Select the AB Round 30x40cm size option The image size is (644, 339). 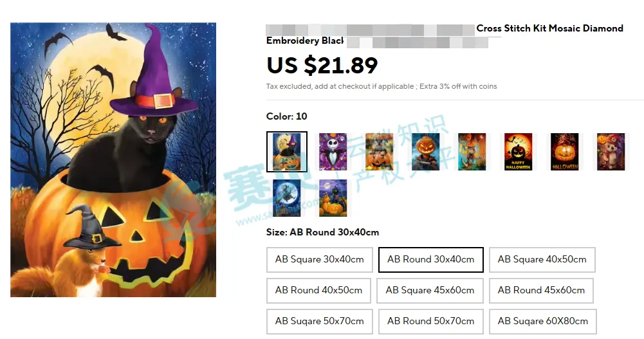[x=430, y=260]
